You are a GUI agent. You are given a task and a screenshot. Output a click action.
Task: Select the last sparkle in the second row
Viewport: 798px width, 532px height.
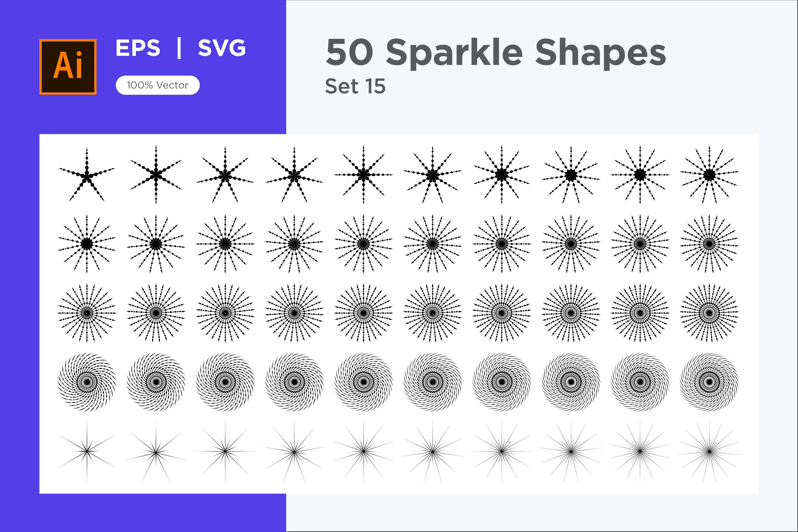(x=709, y=244)
